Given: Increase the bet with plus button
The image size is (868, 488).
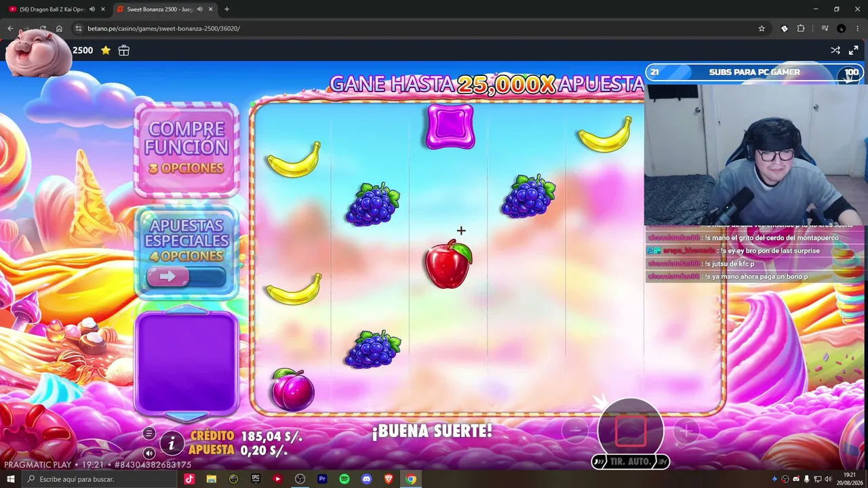Looking at the screenshot, I should [686, 430].
